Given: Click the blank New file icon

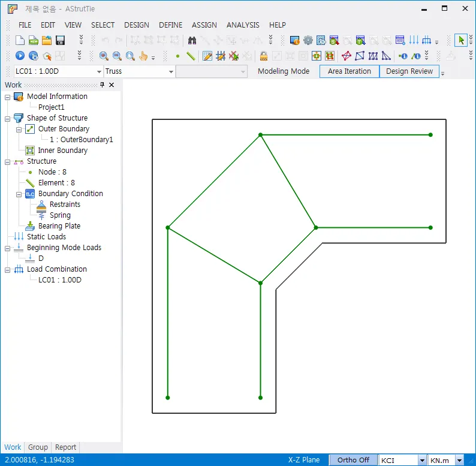Looking at the screenshot, I should pos(20,40).
